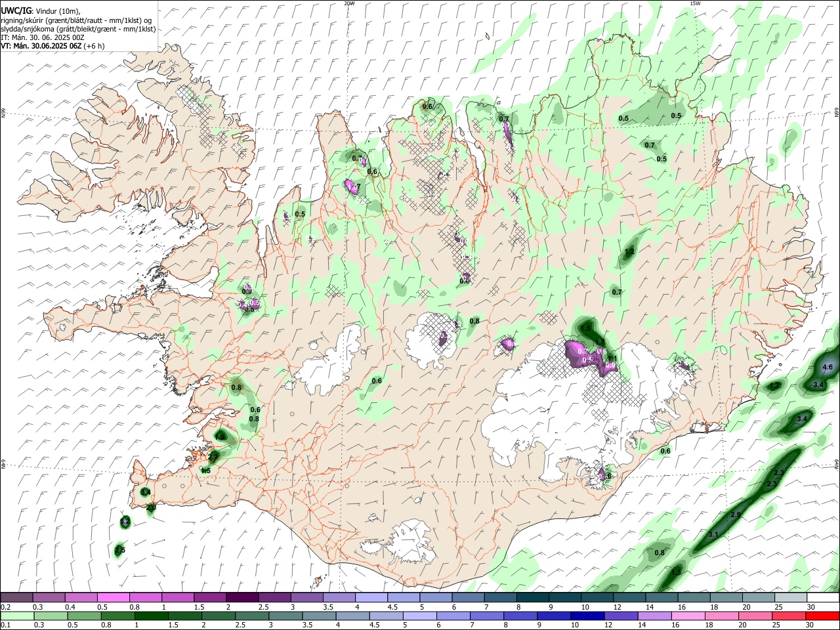Pick the dark mauve 0.2 swatch in upper legend row
The image size is (840, 630).
click(x=16, y=597)
